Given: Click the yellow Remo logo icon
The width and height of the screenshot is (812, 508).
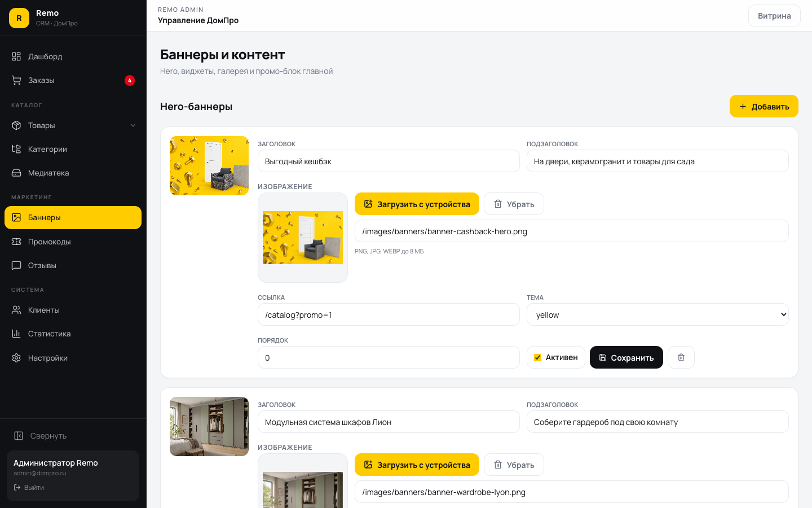Looking at the screenshot, I should tap(19, 18).
